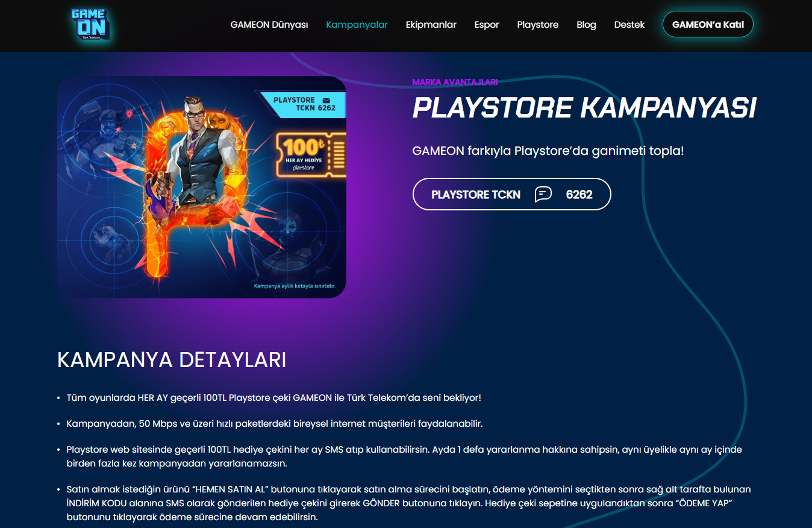Click the PLAYSTORE TCKN 6262 badge in image
Screen dimensions: 812x528
tap(301, 104)
